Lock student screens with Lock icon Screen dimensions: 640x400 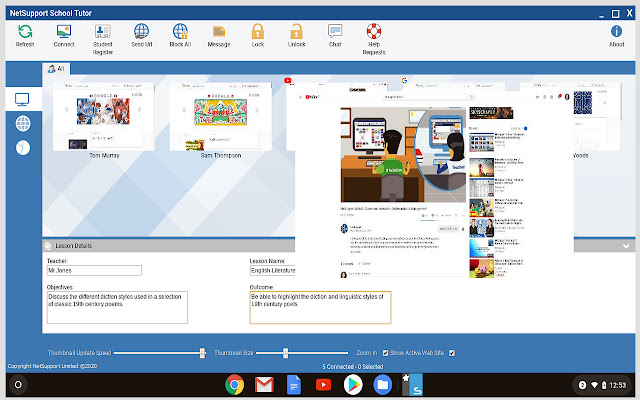click(258, 32)
